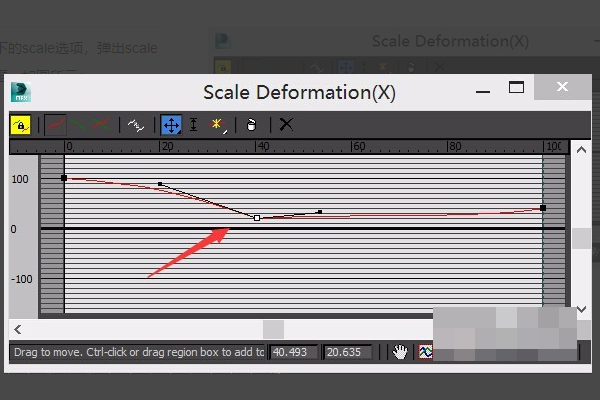Viewport: 600px width, 400px height.
Task: Click the 3ds Max icon in the title bar
Action: 21,92
